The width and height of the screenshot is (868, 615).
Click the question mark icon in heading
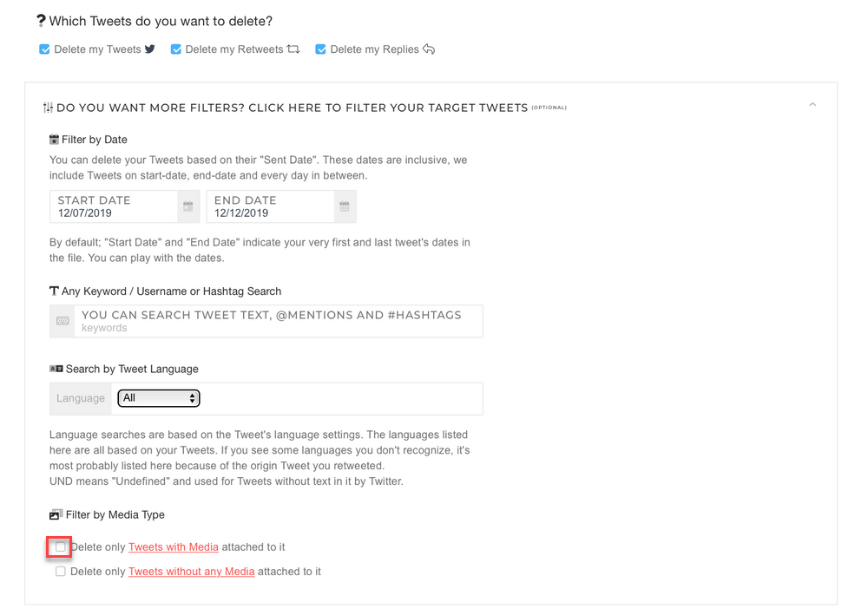point(41,21)
